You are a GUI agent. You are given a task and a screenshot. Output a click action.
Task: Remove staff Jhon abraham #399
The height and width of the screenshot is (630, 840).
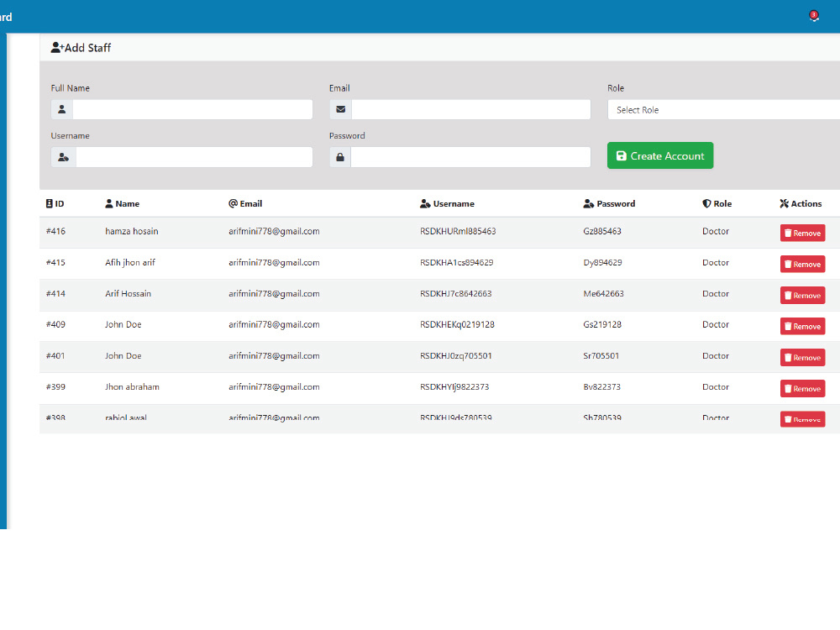pyautogui.click(x=802, y=388)
